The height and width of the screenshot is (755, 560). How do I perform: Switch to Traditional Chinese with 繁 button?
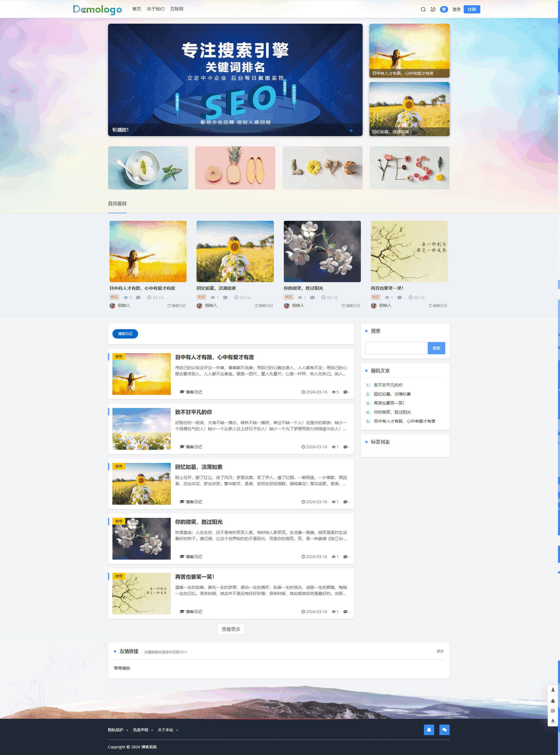point(444,10)
